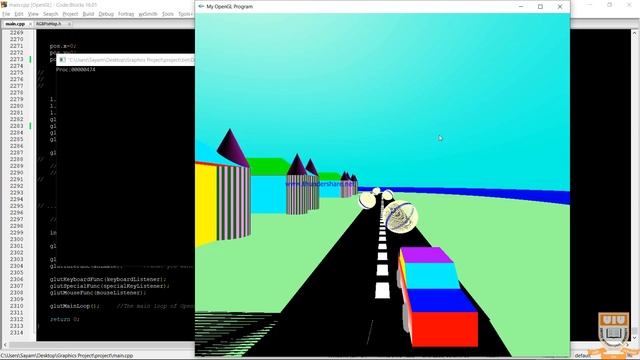Viewport: 640px width, 360px height.
Task: Open the Edit menu in Code::Blocks
Action: point(19,14)
